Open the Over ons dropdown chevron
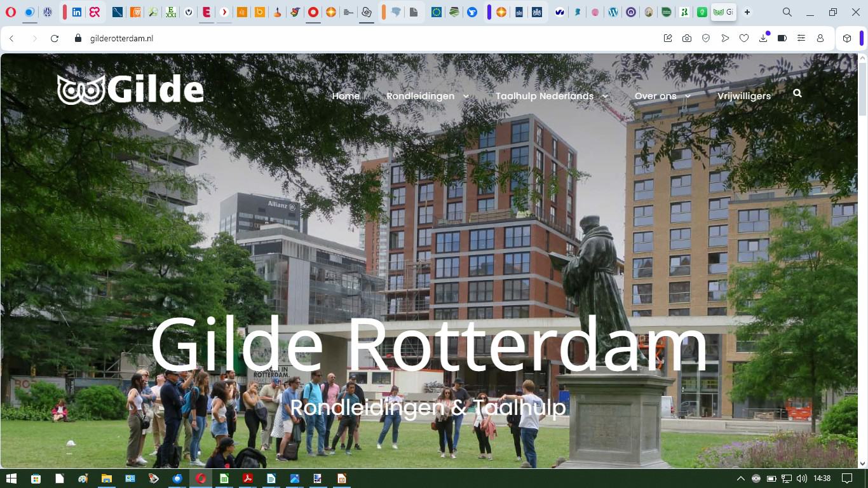Image resolution: width=868 pixels, height=488 pixels. (688, 96)
